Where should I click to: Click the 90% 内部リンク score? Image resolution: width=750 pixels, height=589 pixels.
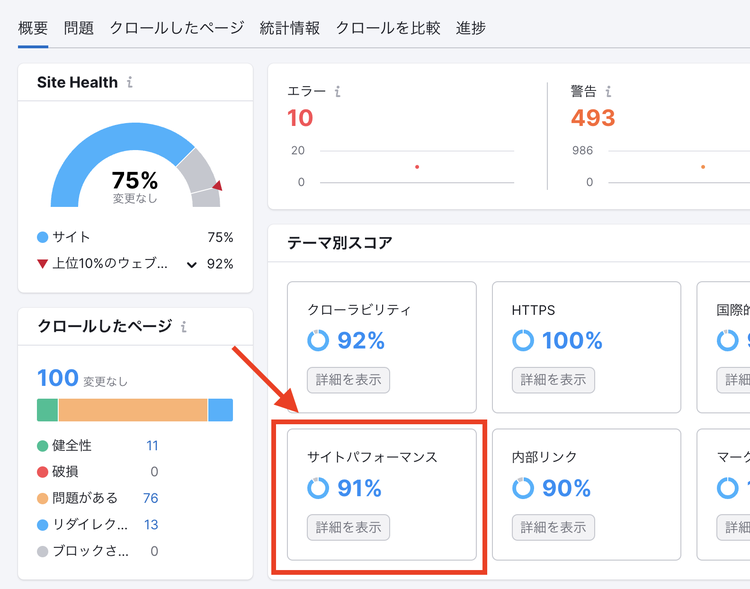pos(566,488)
